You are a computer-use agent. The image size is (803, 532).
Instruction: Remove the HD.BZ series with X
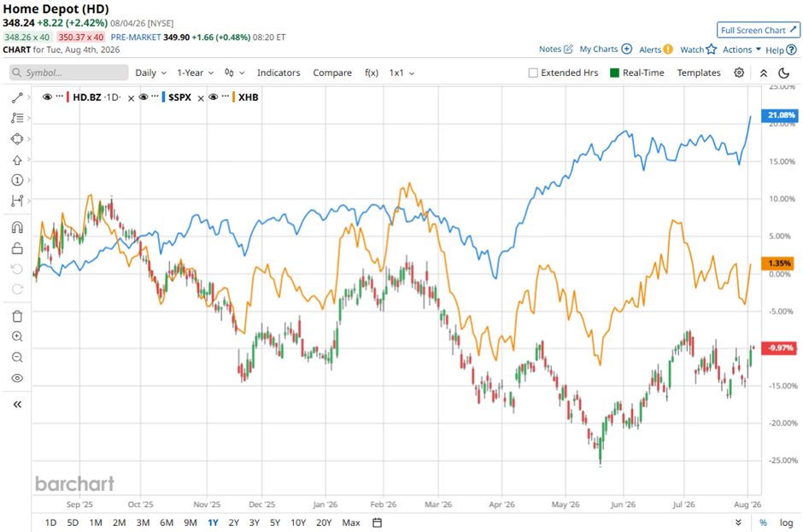[131, 98]
